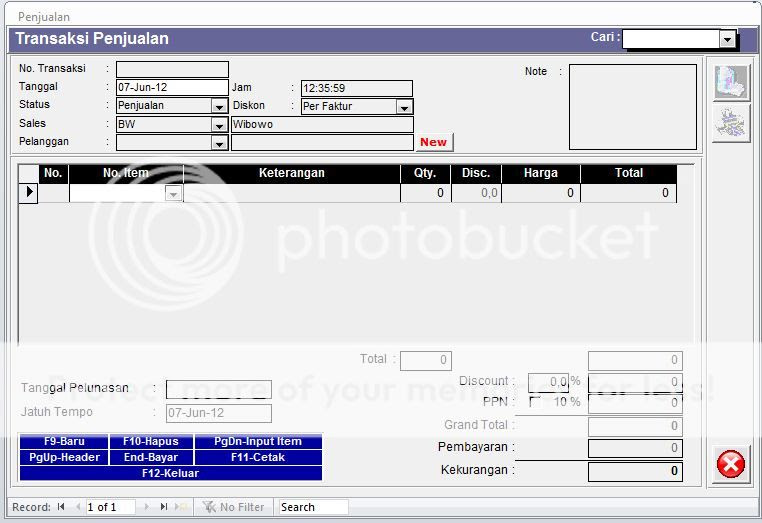
Task: Click the F12-Keluar button
Action: pos(171,473)
